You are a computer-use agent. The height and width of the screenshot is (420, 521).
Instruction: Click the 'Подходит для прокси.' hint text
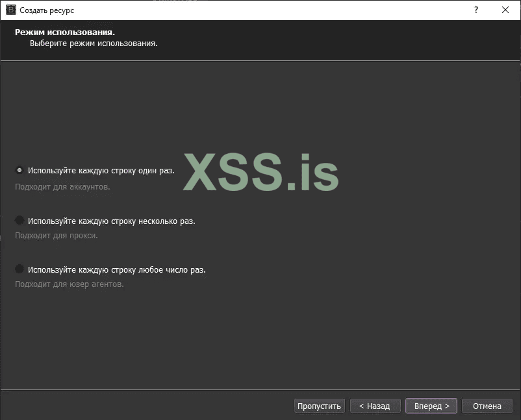pyautogui.click(x=57, y=236)
